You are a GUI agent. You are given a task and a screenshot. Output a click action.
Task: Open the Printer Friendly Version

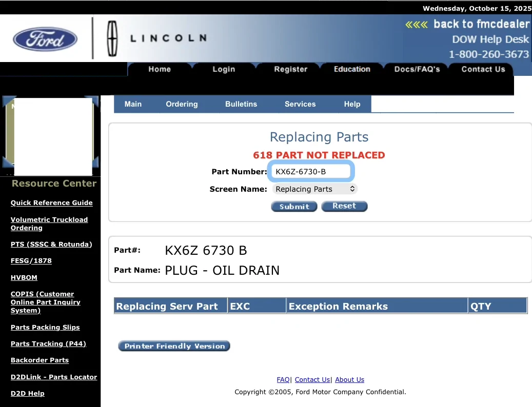click(x=174, y=346)
